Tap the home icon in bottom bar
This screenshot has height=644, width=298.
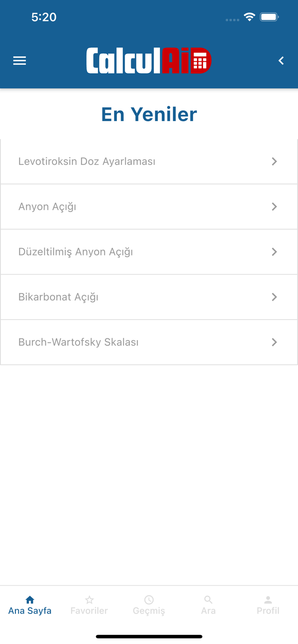(30, 599)
